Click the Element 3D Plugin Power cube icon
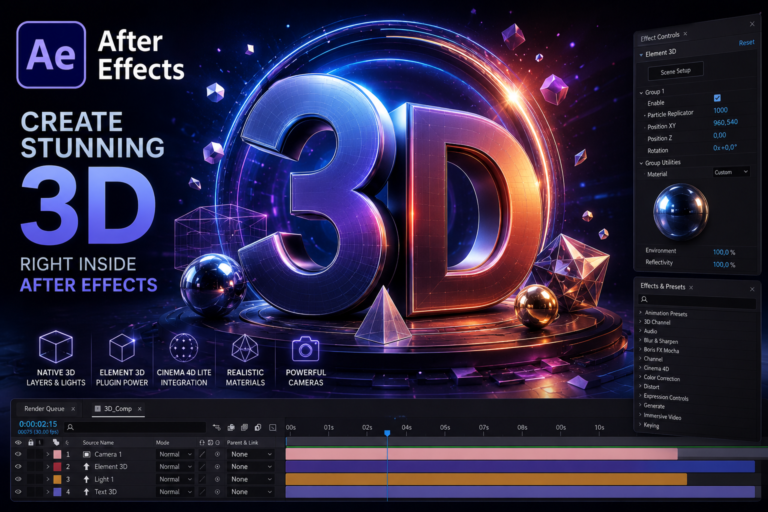768x512 pixels. [121, 347]
